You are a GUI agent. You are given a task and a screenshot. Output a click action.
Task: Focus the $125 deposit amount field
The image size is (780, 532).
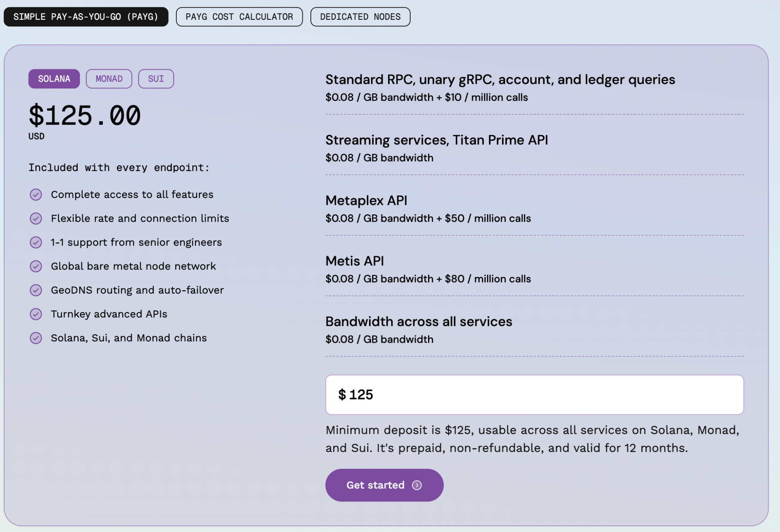[534, 395]
